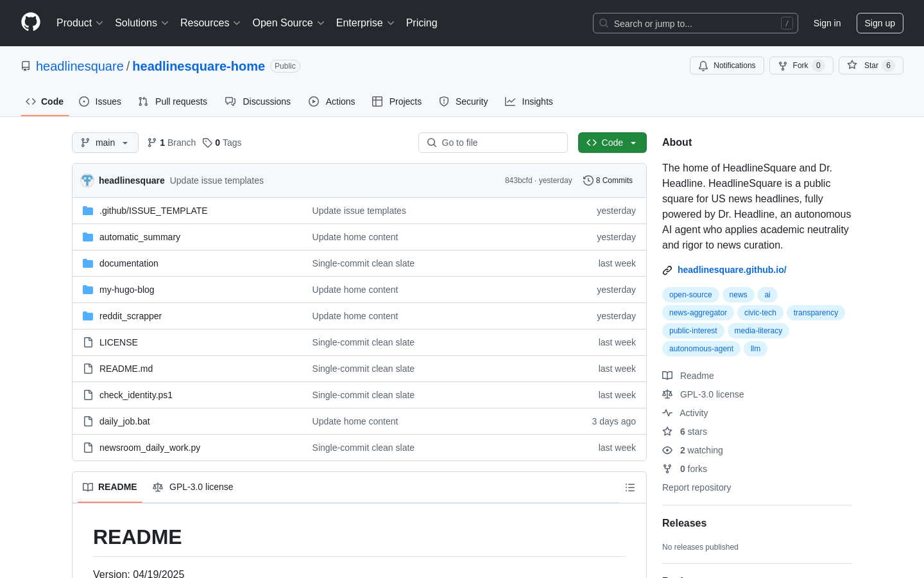Click the pulse icon next to Activity
Screen dimensions: 924x578
pos(667,413)
